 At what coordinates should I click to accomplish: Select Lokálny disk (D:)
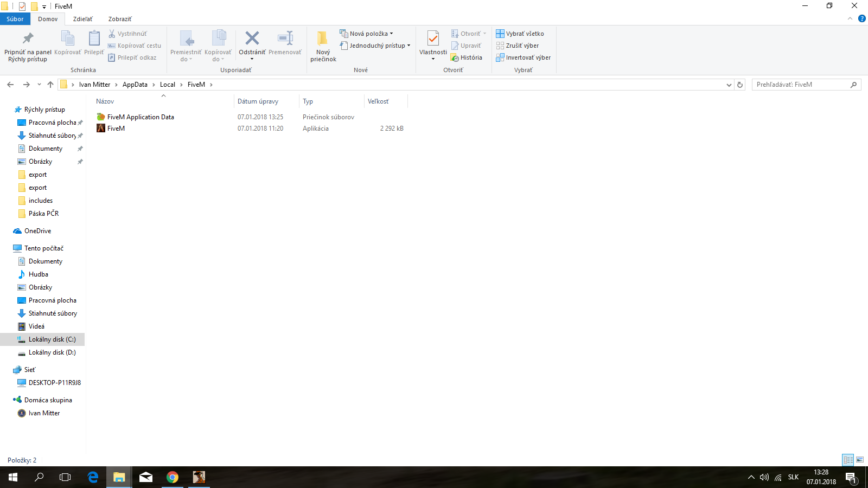[52, 352]
